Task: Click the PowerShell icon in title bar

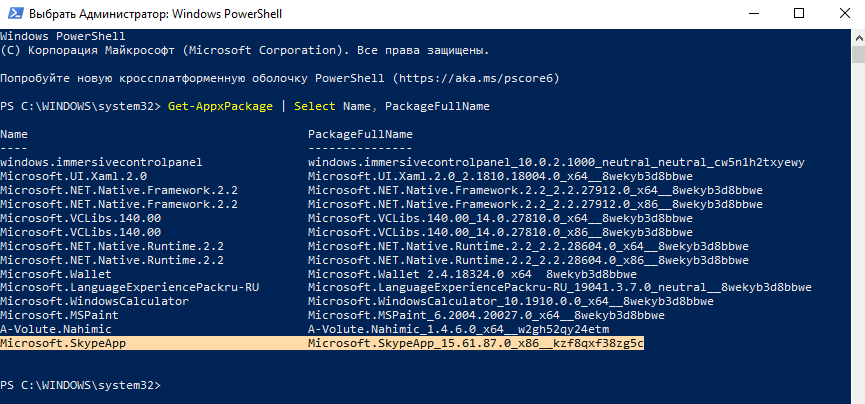Action: [14, 14]
